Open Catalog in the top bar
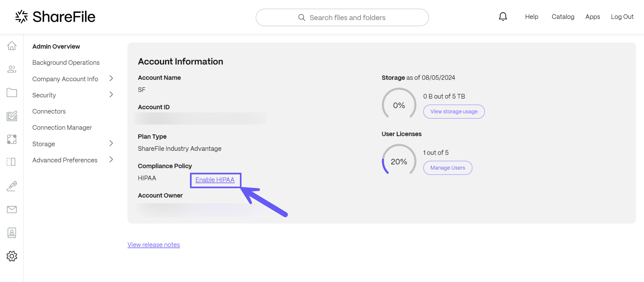The height and width of the screenshot is (282, 644). click(563, 17)
